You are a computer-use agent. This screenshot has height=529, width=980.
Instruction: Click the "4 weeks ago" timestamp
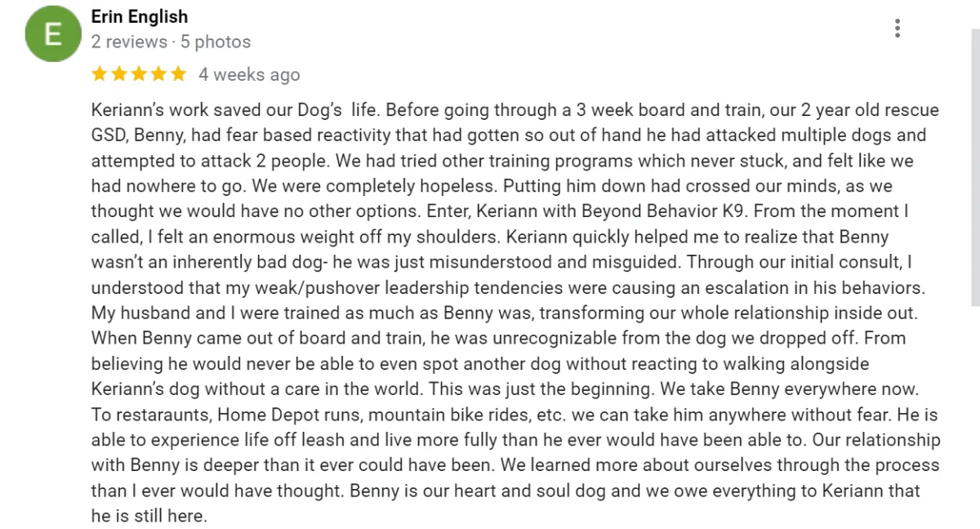click(249, 74)
